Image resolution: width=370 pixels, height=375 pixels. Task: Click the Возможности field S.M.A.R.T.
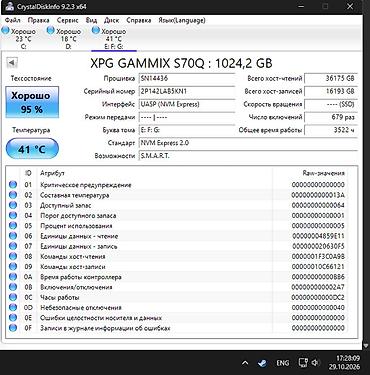point(248,156)
